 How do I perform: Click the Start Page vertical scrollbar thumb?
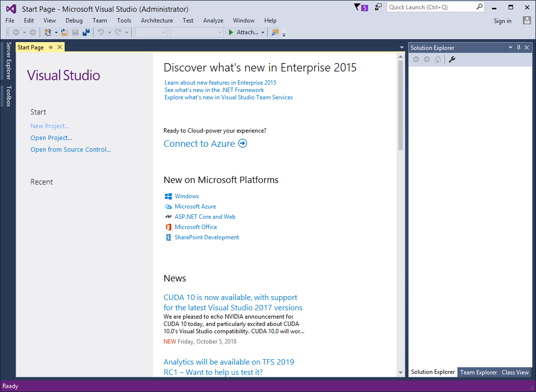point(400,105)
